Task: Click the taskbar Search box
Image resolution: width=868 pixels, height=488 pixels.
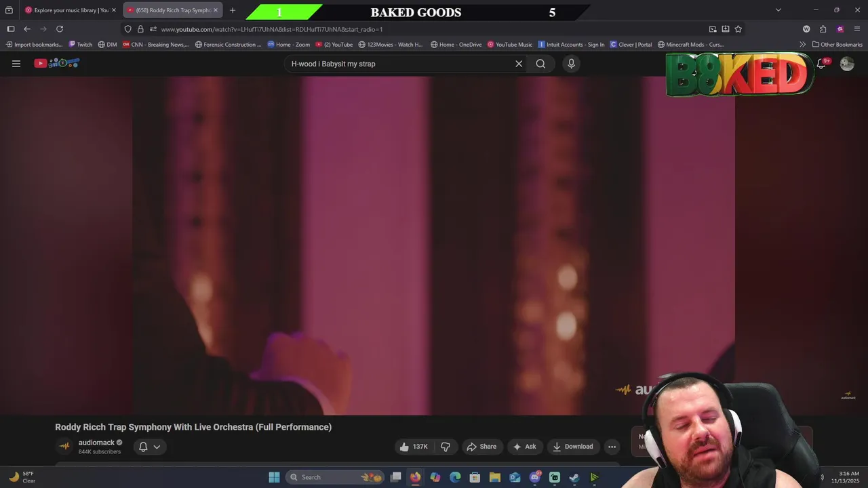Action: [336, 477]
